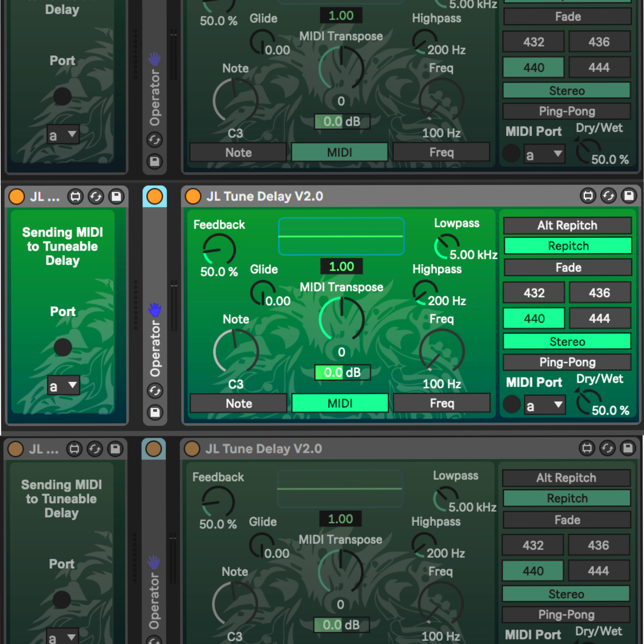This screenshot has width=644, height=644.
Task: Click the bright blue hand icon on middle Operator
Action: 155,310
